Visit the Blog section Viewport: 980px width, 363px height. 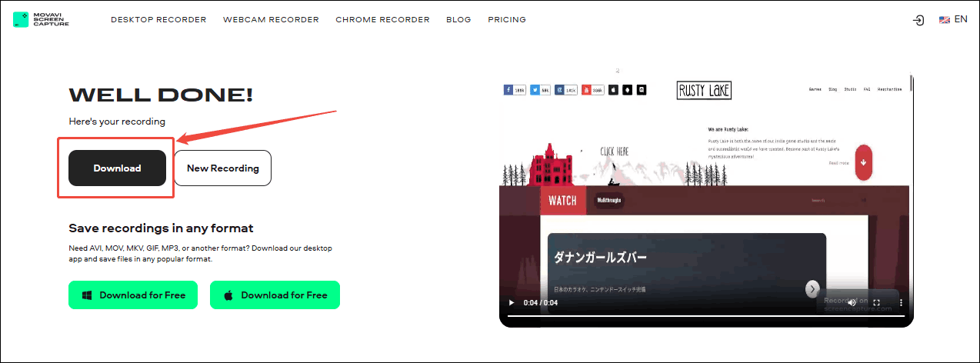(458, 20)
